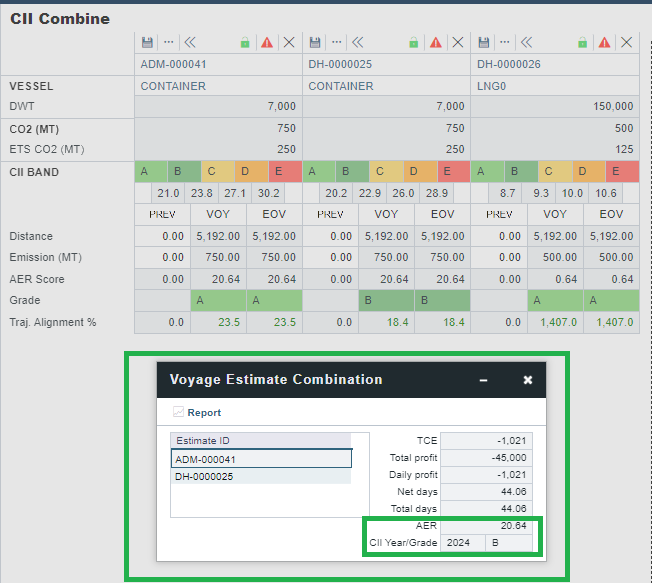
Task: Minimize the Voyage Estimate Combination dialog
Action: tap(484, 380)
